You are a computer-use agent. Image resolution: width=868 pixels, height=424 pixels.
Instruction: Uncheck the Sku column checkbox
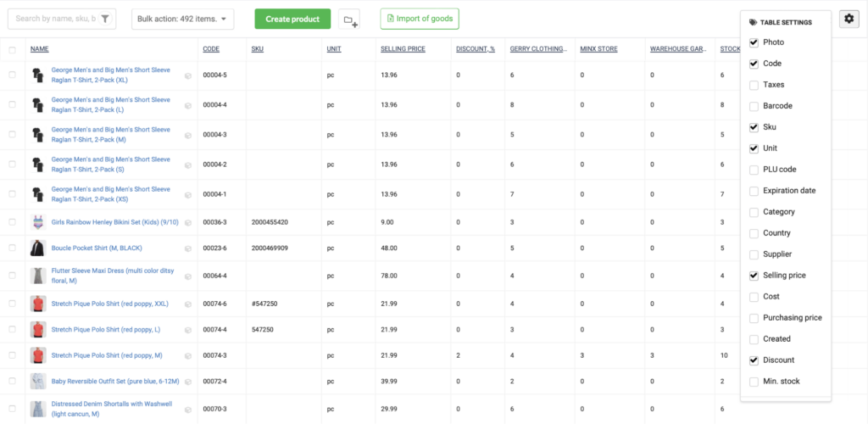click(x=754, y=127)
